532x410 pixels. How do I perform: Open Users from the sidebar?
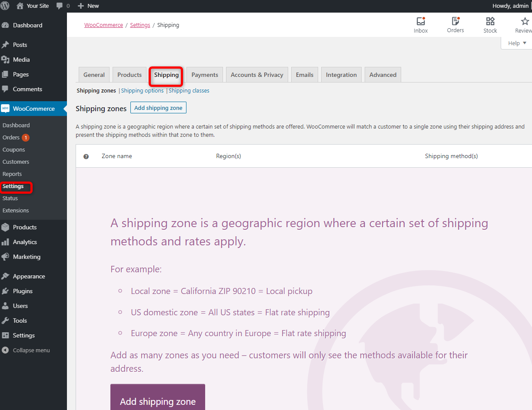[x=20, y=306]
